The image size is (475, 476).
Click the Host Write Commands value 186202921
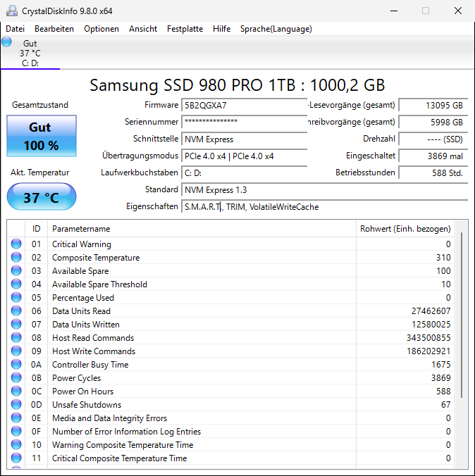pyautogui.click(x=428, y=351)
